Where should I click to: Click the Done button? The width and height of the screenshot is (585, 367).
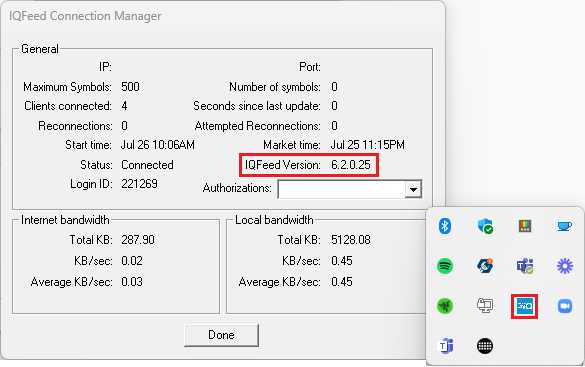[x=221, y=335]
